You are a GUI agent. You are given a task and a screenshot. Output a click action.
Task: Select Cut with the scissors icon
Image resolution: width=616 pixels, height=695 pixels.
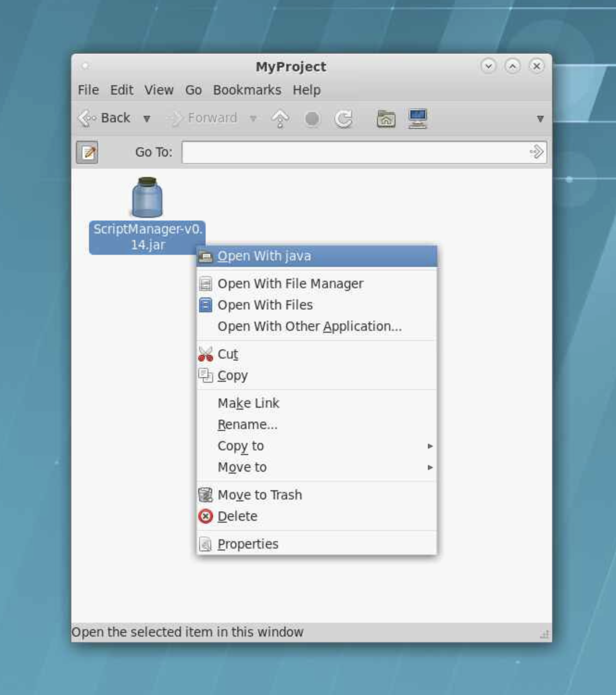[227, 354]
